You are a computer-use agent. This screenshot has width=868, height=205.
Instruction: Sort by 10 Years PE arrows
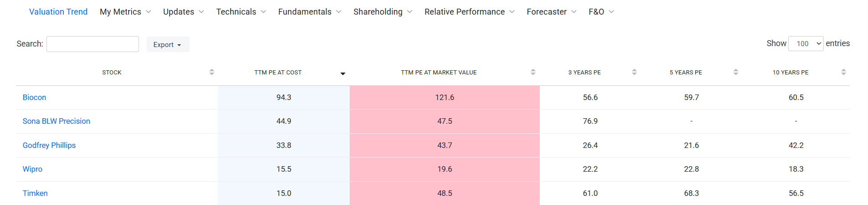point(843,72)
